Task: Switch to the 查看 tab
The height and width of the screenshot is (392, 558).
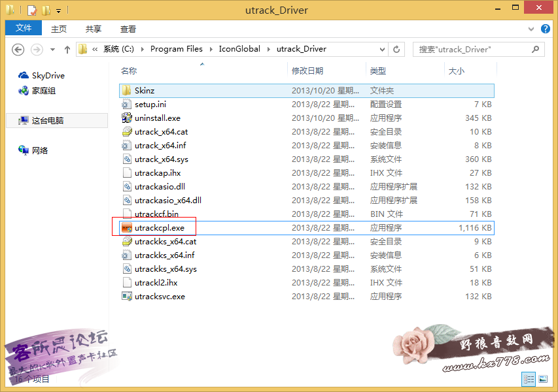Action: tap(128, 29)
